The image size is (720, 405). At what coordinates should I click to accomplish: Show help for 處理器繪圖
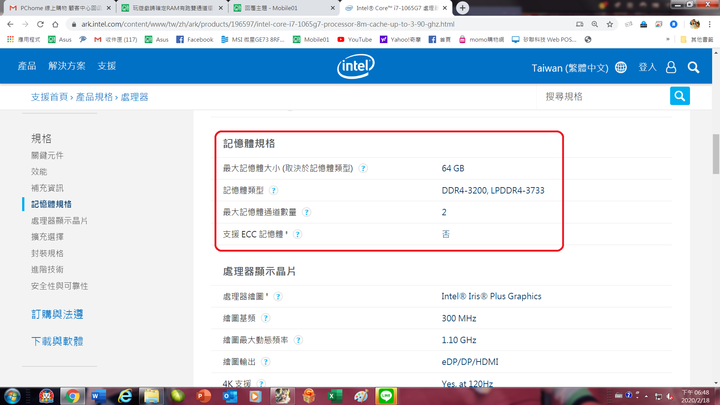pos(278,297)
